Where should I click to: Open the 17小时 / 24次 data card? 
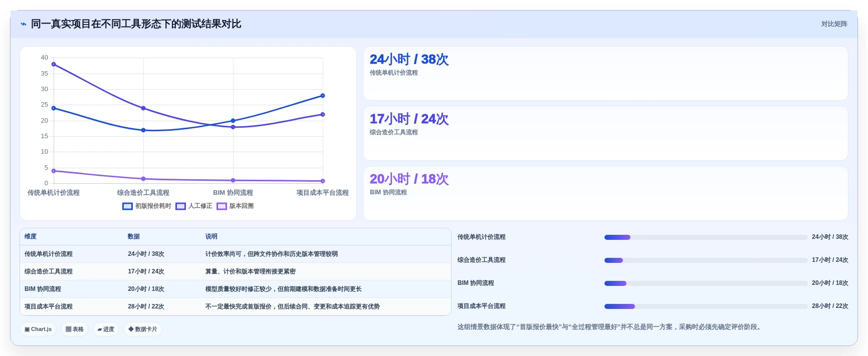click(x=605, y=133)
